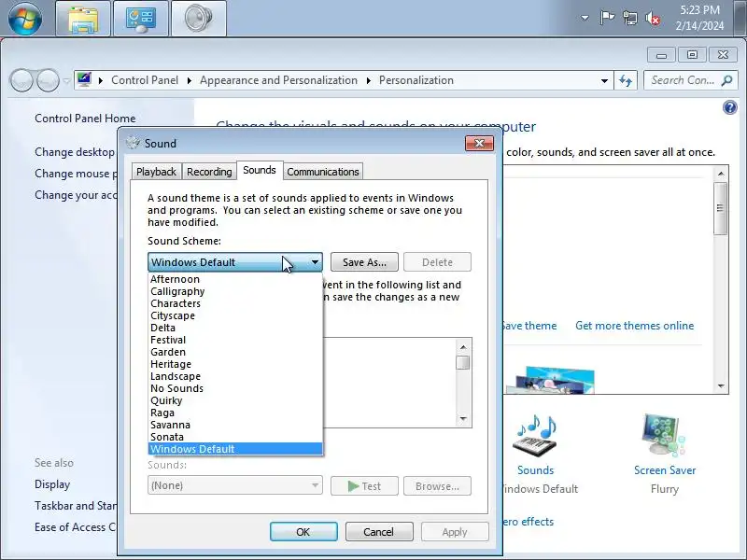Open the Display link under See also
The height and width of the screenshot is (560, 747).
pos(52,484)
